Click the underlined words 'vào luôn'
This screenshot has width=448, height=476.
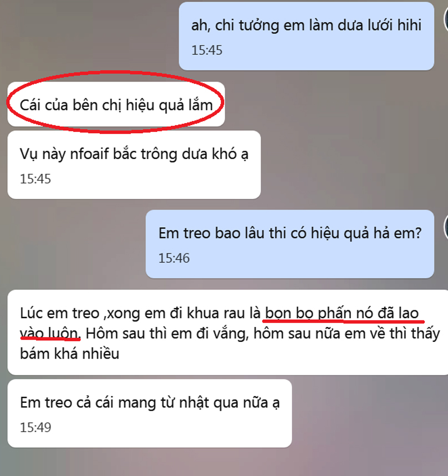pos(50,334)
